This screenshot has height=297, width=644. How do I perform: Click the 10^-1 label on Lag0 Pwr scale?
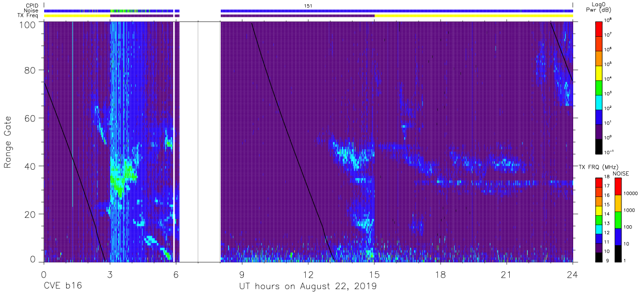(610, 152)
